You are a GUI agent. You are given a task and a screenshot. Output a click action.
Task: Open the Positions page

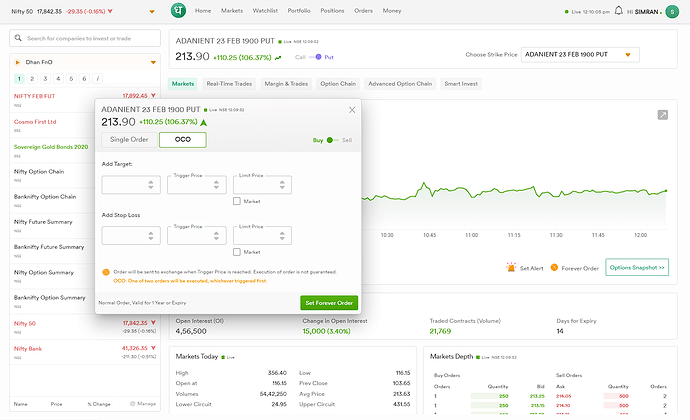point(332,11)
